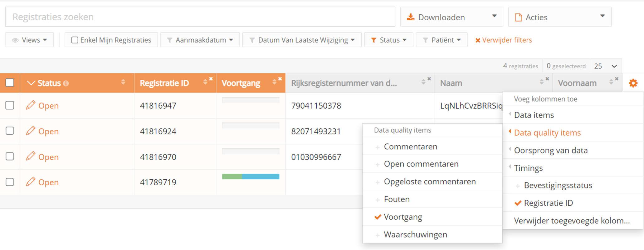Click the orange gear column settings icon
The image size is (644, 250).
coord(633,83)
